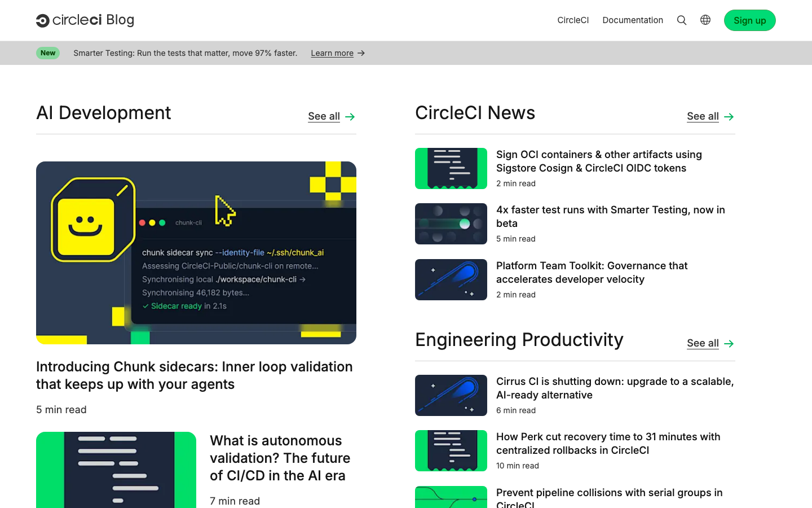
Task: Click the Engineering Productivity section heading
Action: (x=519, y=340)
